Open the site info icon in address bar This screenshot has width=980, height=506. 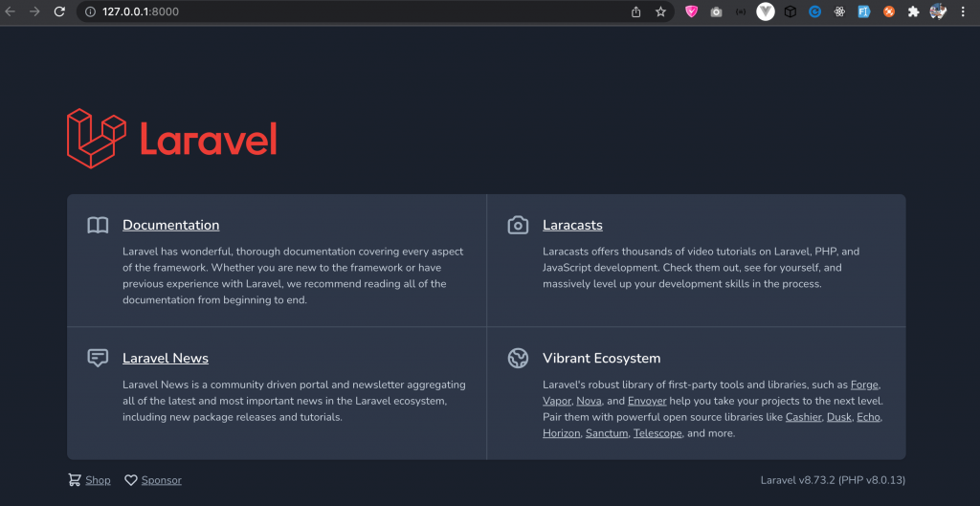(x=90, y=11)
